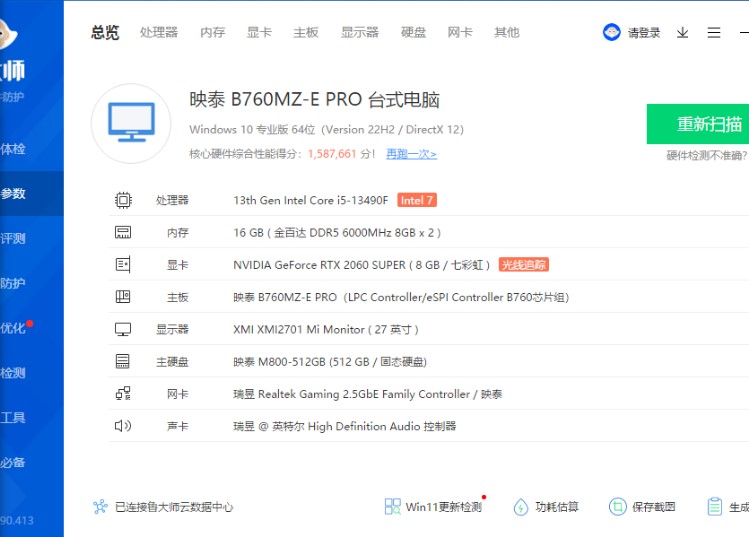The image size is (749, 537).
Task: Switch to the 内存 tab
Action: [x=213, y=32]
